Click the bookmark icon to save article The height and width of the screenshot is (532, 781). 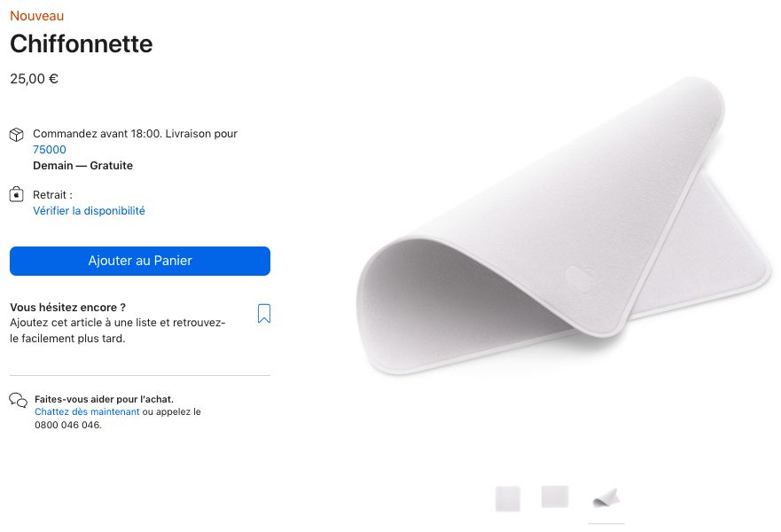263,313
